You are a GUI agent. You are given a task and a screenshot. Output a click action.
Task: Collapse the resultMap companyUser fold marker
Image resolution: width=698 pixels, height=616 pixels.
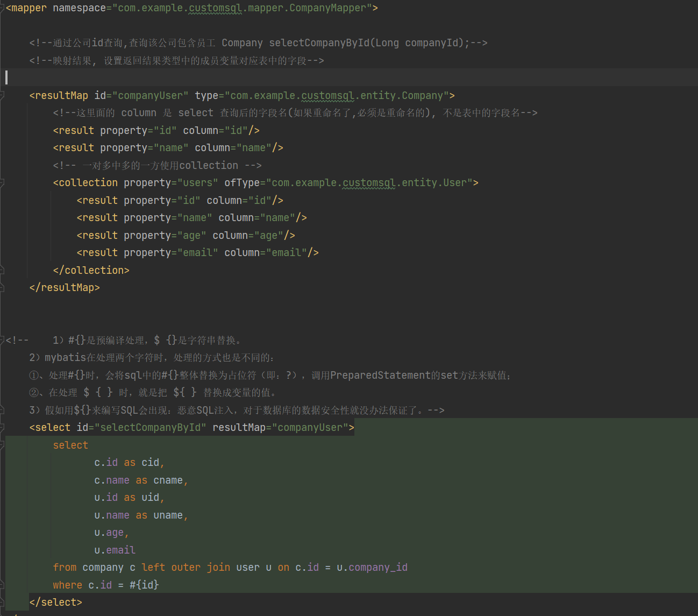click(x=2, y=96)
